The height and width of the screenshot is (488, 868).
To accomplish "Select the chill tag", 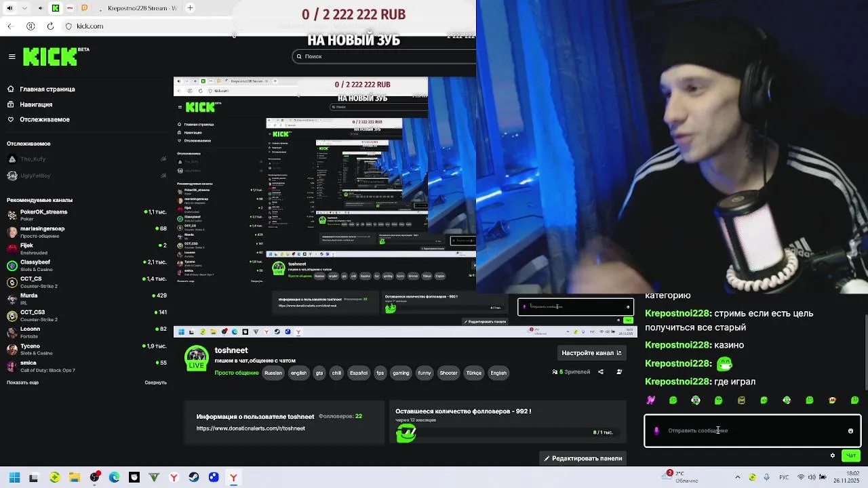I will pyautogui.click(x=336, y=373).
